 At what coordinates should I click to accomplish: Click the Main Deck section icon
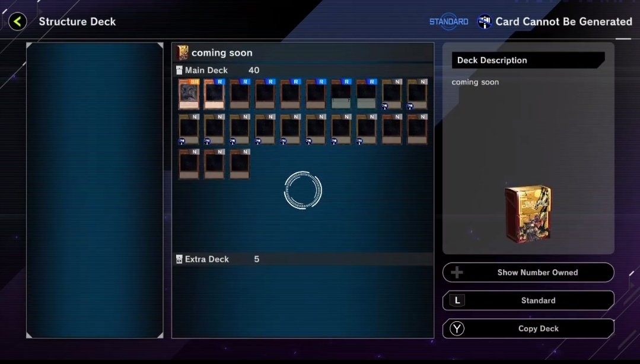[x=179, y=70]
